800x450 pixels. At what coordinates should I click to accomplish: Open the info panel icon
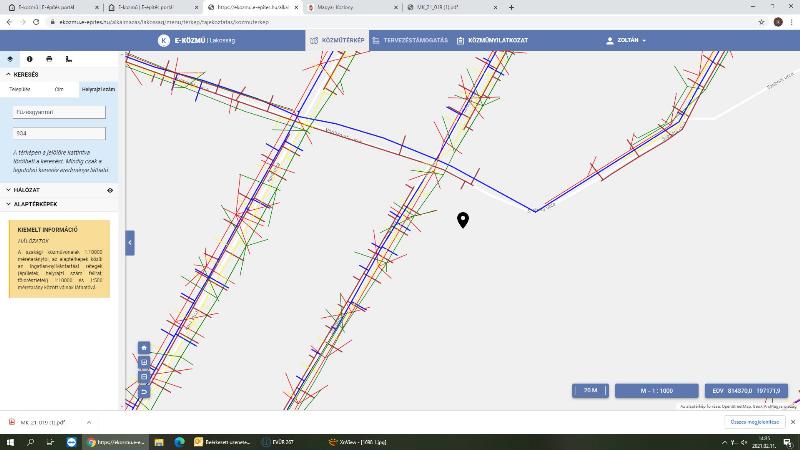[x=30, y=59]
